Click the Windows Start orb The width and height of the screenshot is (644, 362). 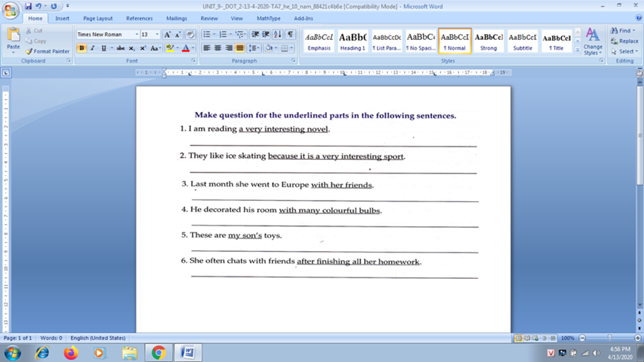[13, 353]
